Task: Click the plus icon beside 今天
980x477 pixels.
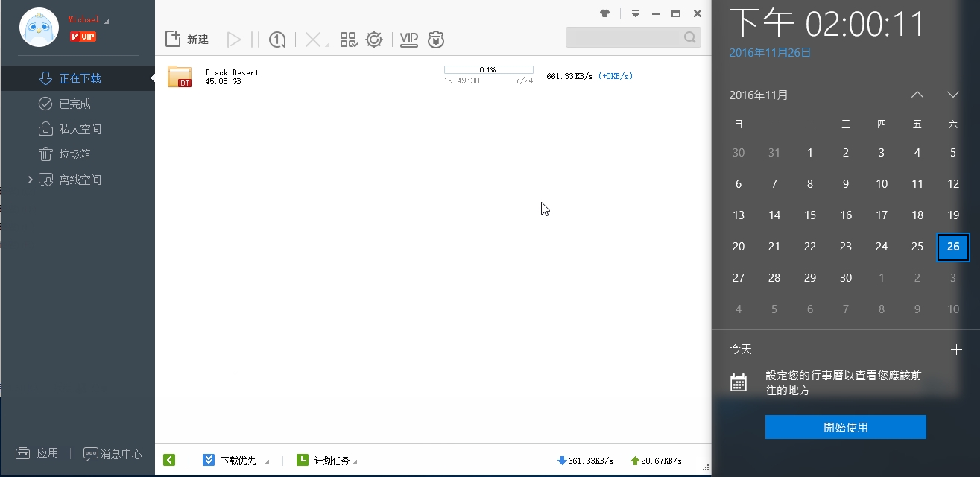Action: coord(957,349)
